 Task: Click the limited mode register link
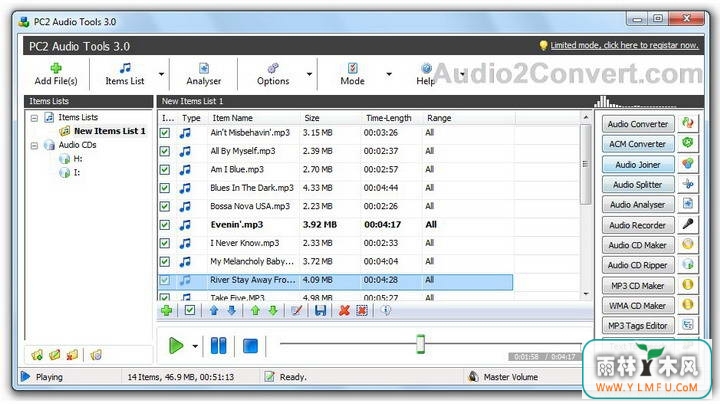(x=624, y=45)
